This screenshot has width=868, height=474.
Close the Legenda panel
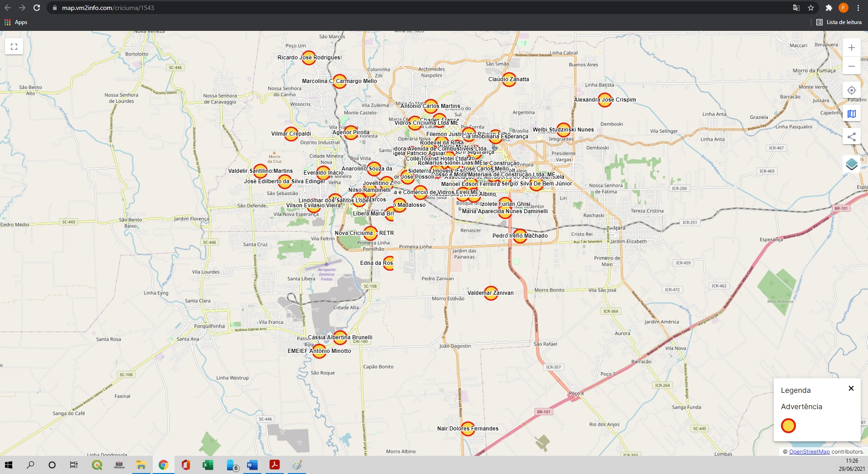[851, 388]
